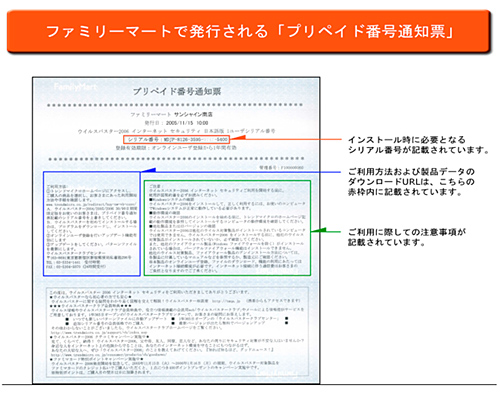500x402 pixels.
Task: Click the ticket title プリペイド番号通知票
Action: 177,91
